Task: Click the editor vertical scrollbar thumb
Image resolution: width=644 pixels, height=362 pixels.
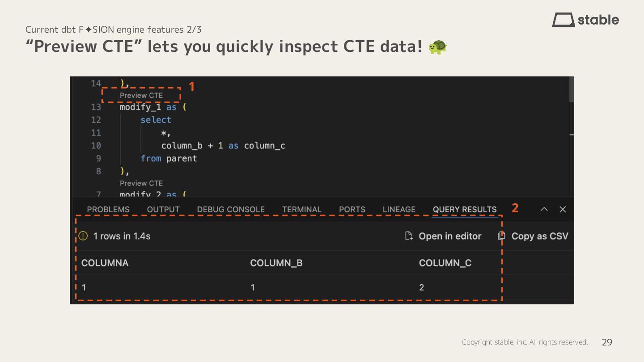Action: [x=572, y=89]
